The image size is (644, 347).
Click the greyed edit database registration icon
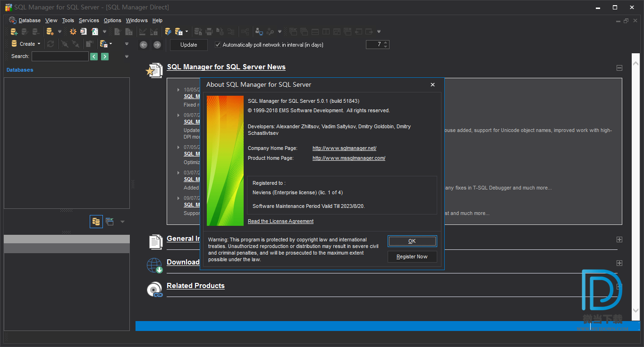pyautogui.click(x=25, y=32)
